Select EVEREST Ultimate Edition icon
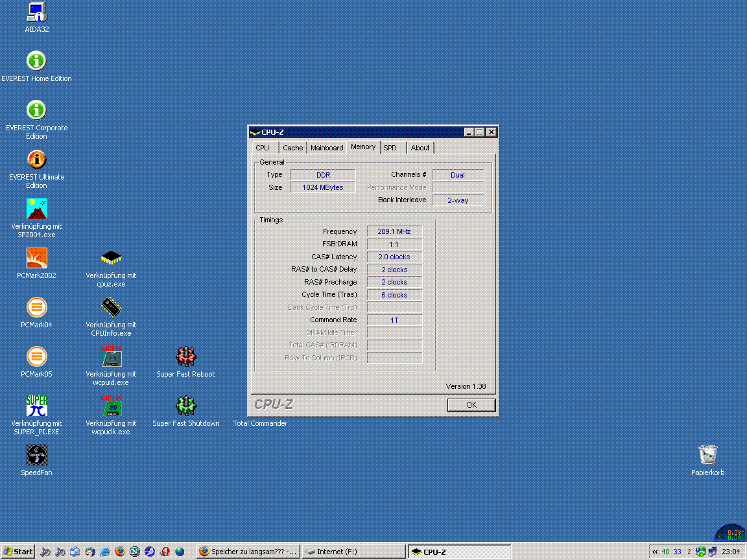Screen dimensions: 747x560 pyautogui.click(x=37, y=169)
